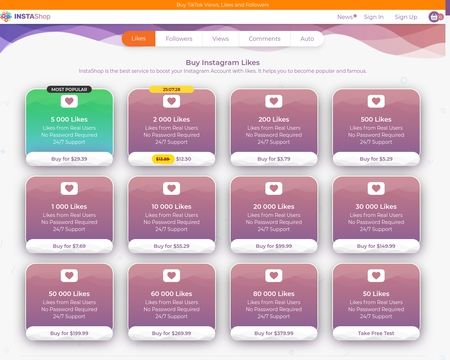Open the Auto tab
Viewport: 450px width, 360px height.
point(307,39)
